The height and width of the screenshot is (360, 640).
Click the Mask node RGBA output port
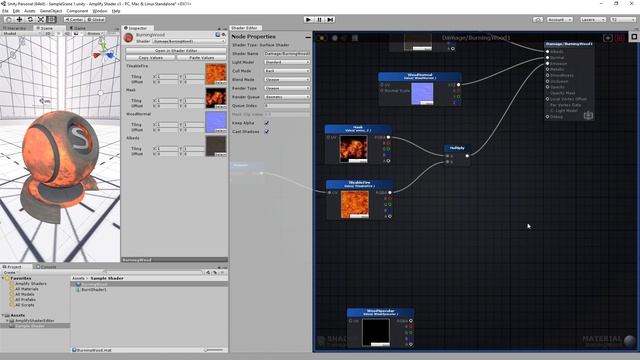[388, 138]
